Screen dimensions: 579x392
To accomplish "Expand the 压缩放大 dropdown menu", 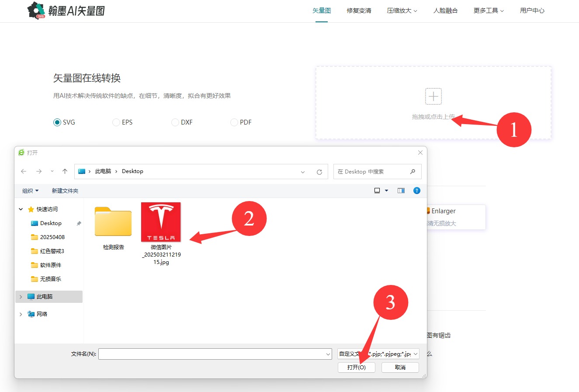I will [402, 10].
